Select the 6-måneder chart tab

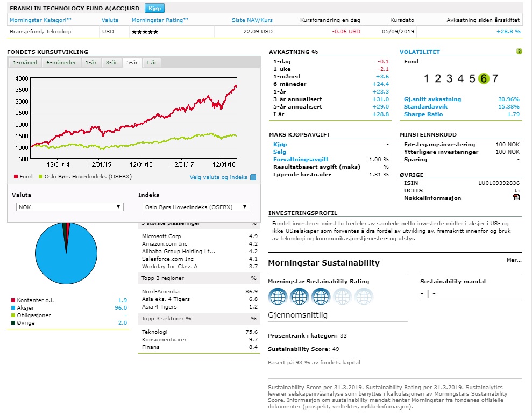point(61,62)
